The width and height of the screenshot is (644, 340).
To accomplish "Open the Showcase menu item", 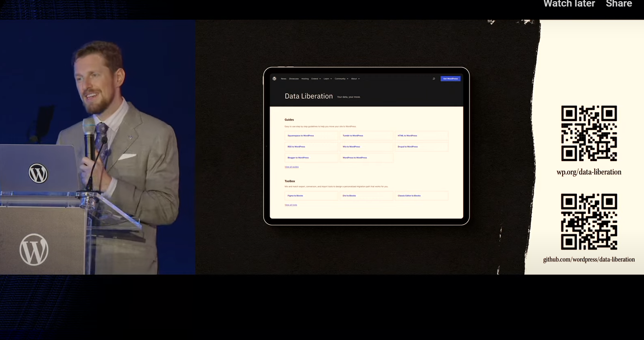I will tap(294, 79).
